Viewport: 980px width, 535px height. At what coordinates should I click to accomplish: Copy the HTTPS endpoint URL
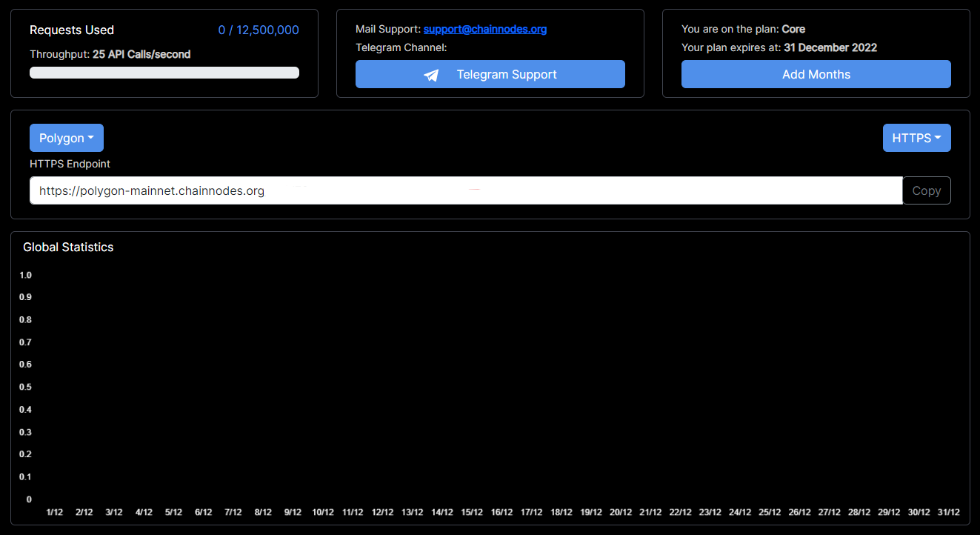[926, 190]
